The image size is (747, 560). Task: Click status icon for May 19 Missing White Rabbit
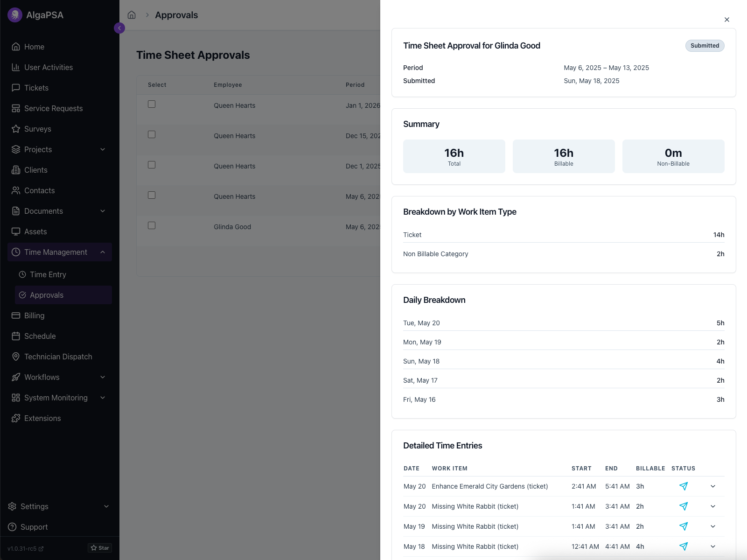(684, 526)
